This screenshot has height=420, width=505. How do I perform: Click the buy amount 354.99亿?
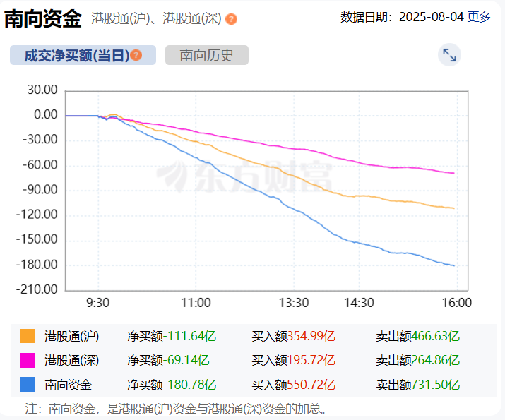pos(311,336)
